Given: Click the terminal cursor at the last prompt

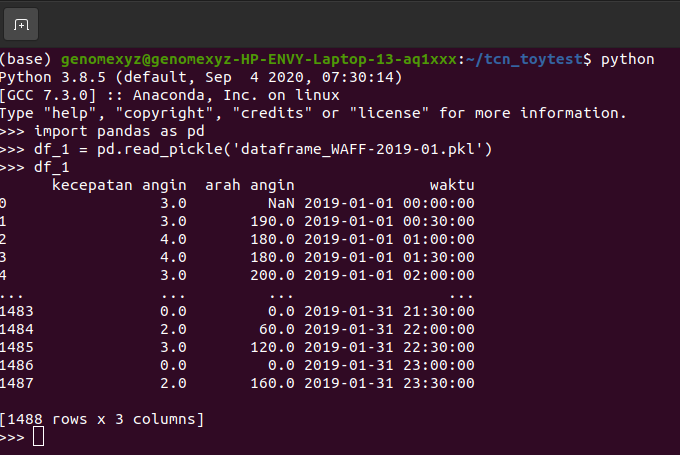Looking at the screenshot, I should pyautogui.click(x=39, y=436).
